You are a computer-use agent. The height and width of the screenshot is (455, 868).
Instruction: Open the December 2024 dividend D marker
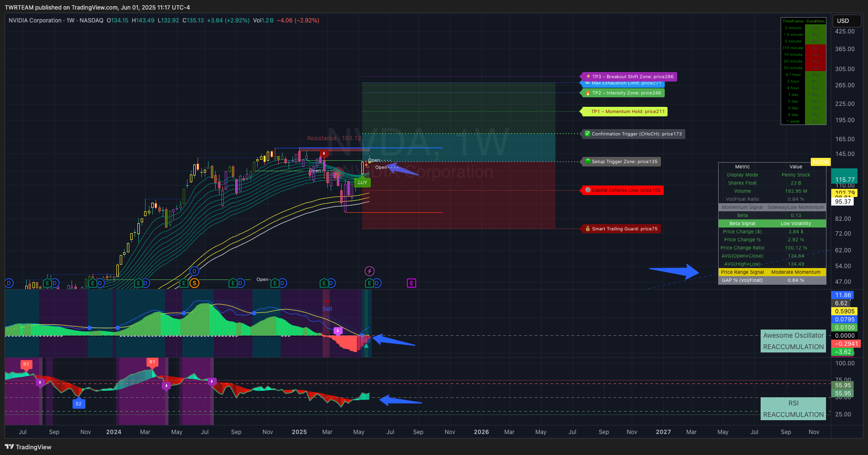coord(282,283)
